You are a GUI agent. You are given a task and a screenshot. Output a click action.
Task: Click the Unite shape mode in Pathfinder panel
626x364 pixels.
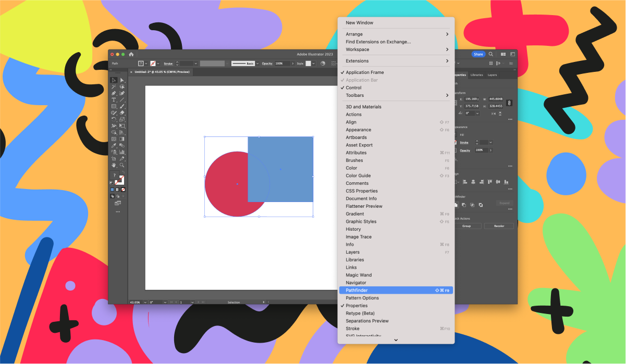(x=456, y=204)
